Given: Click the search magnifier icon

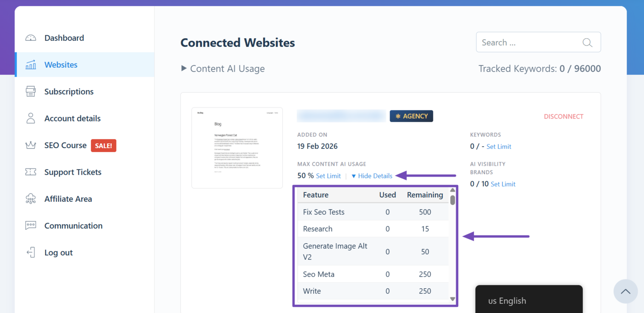Looking at the screenshot, I should click(587, 42).
